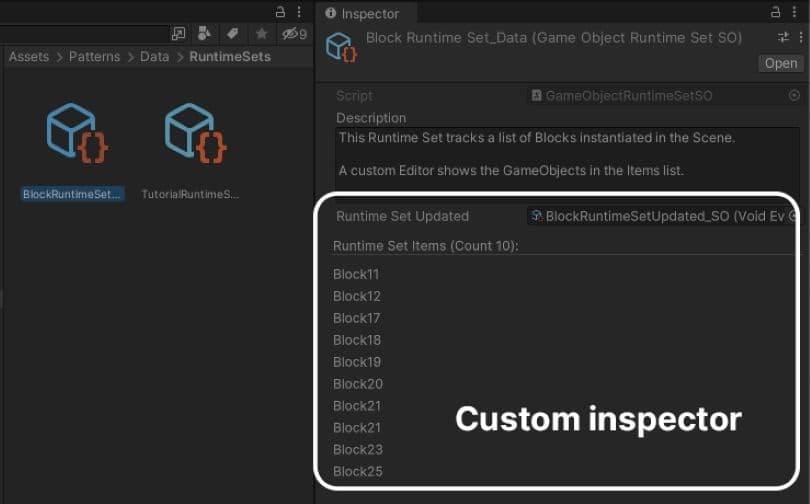Open the asset preset settings icon
Image resolution: width=810 pixels, height=504 pixels.
(x=783, y=37)
